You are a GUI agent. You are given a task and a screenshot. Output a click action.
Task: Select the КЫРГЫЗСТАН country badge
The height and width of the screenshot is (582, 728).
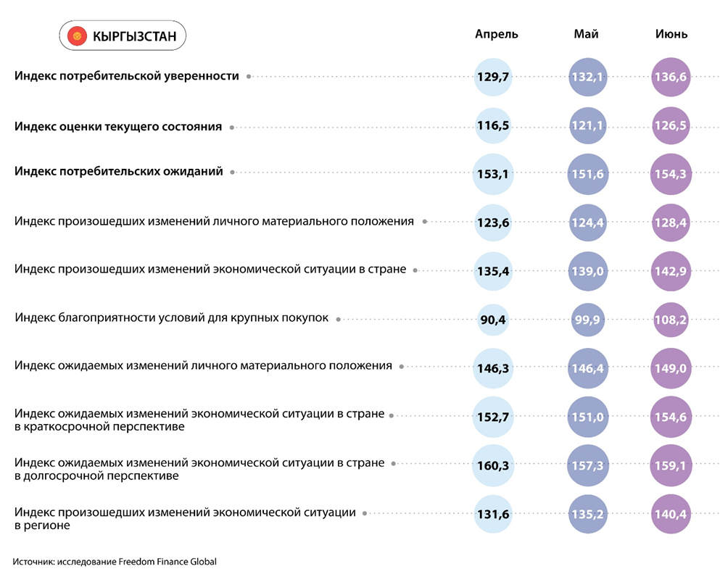point(123,36)
